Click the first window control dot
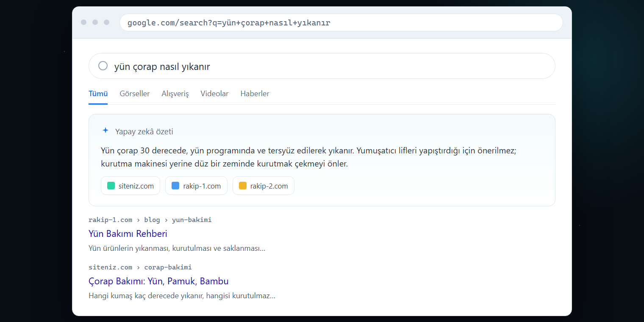Screen dimensions: 644x322 (84, 22)
